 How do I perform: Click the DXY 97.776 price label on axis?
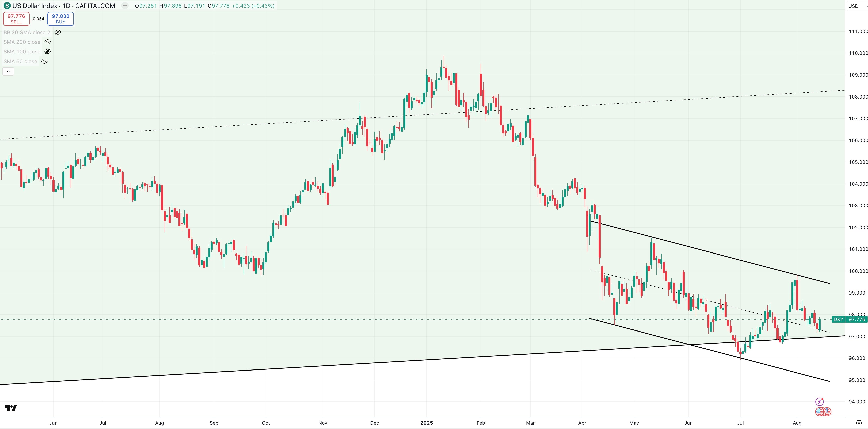(849, 319)
